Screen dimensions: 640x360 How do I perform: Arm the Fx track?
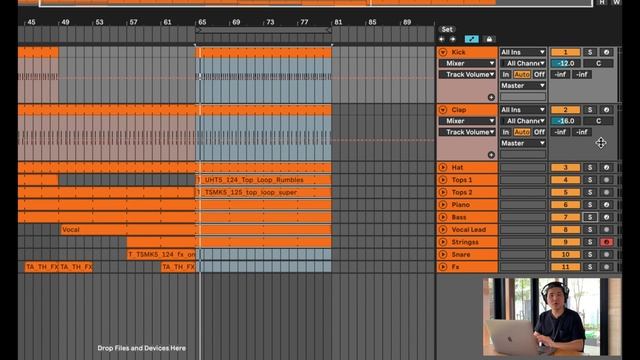607,267
